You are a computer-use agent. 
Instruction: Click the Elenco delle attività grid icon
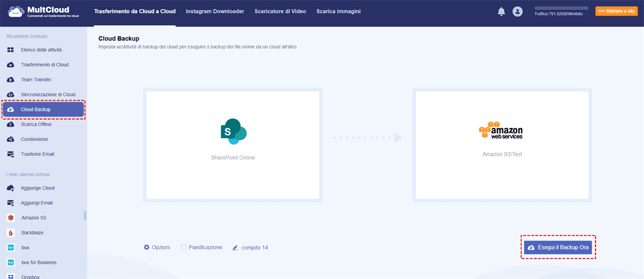pos(11,50)
